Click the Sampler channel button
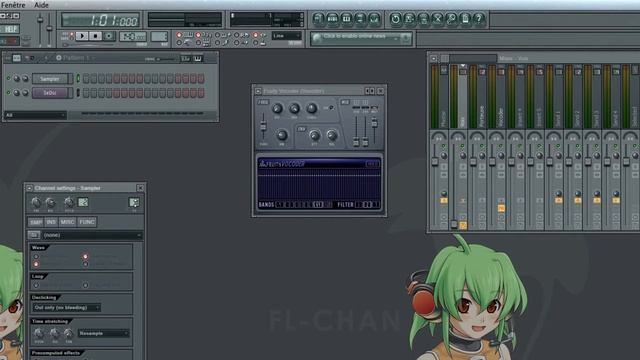640x360 pixels. coord(50,79)
